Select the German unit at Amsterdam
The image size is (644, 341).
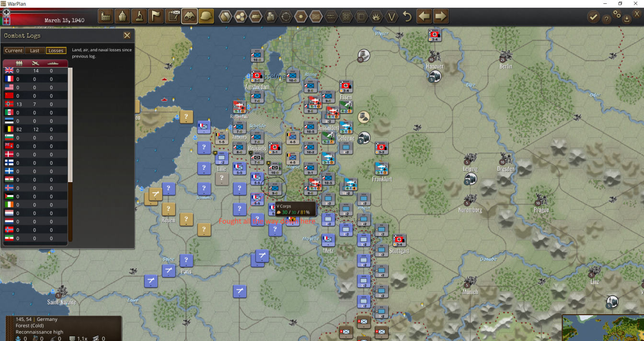(x=257, y=77)
